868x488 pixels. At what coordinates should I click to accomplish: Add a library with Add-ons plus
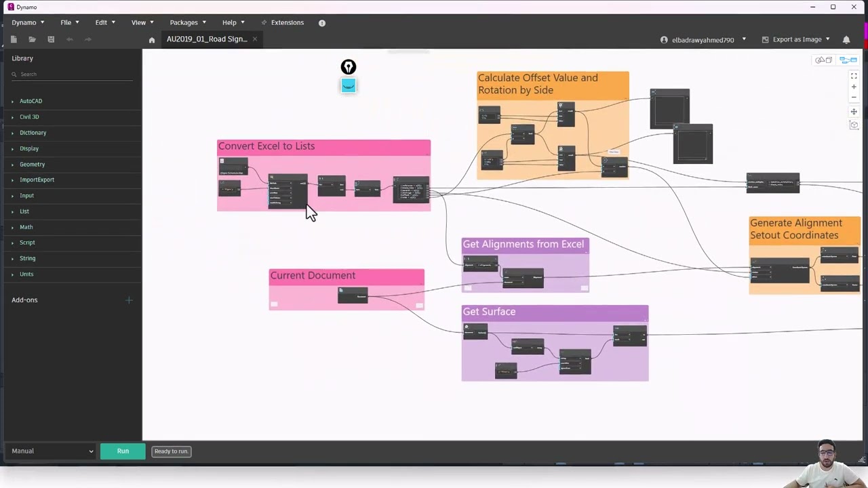coord(129,300)
